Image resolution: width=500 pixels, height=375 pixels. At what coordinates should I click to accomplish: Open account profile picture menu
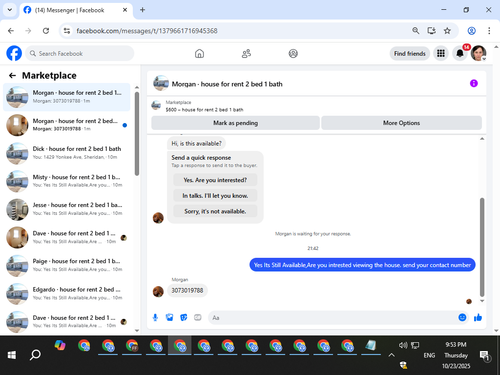[478, 53]
